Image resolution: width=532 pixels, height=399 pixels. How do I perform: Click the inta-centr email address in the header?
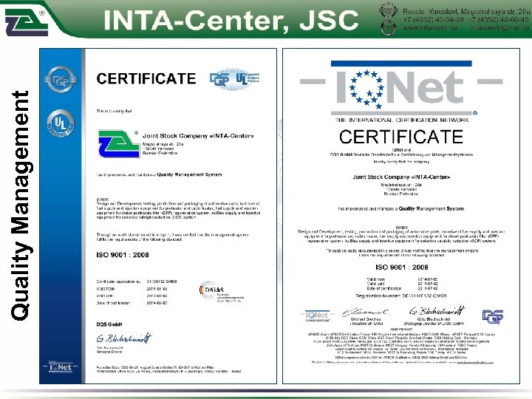point(499,28)
